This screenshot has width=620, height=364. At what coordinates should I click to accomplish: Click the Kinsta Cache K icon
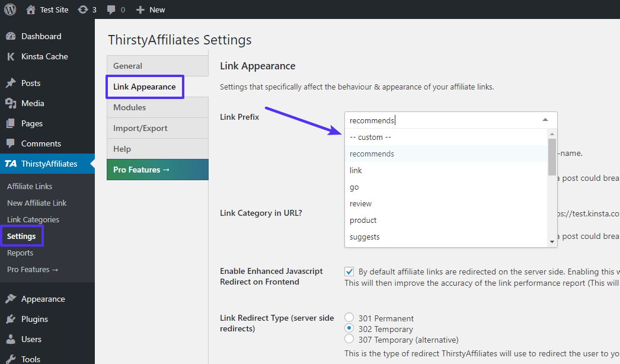[x=11, y=57]
